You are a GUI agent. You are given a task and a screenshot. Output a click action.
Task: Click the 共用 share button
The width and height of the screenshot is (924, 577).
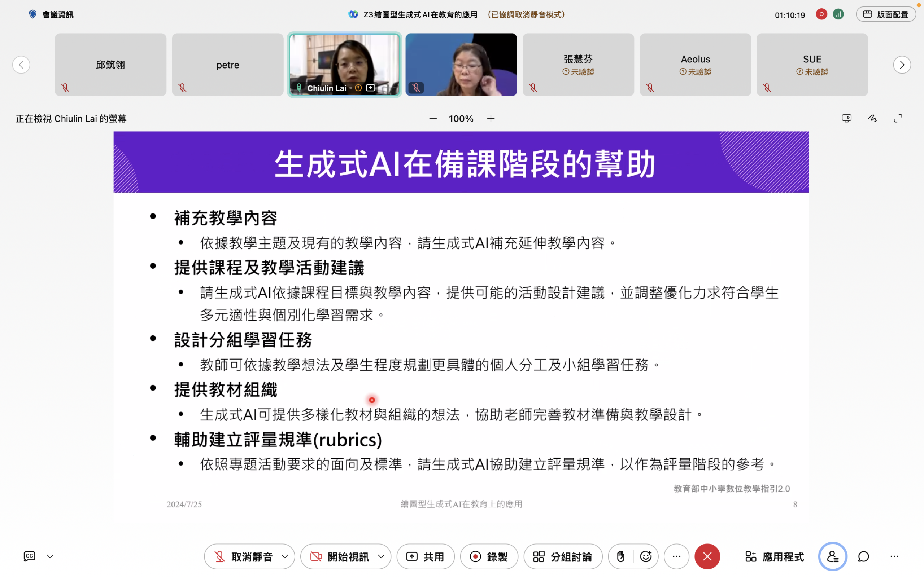(425, 556)
